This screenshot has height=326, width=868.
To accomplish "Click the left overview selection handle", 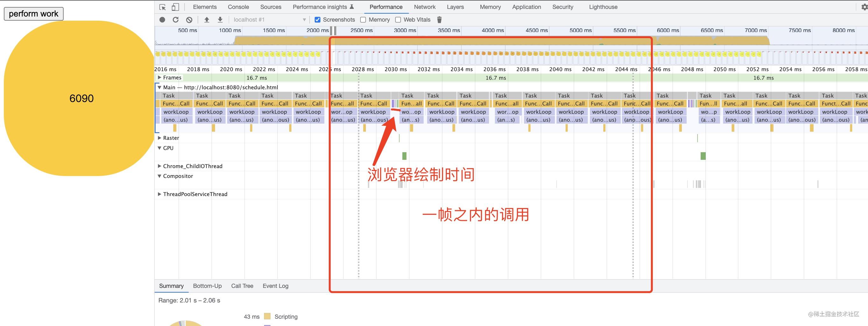I will 331,31.
